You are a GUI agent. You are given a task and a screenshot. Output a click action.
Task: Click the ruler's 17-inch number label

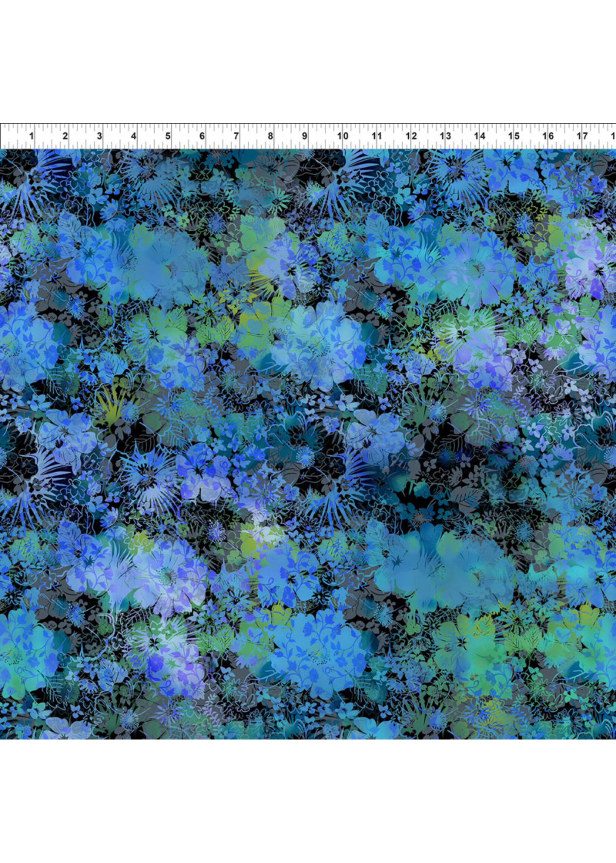point(582,135)
